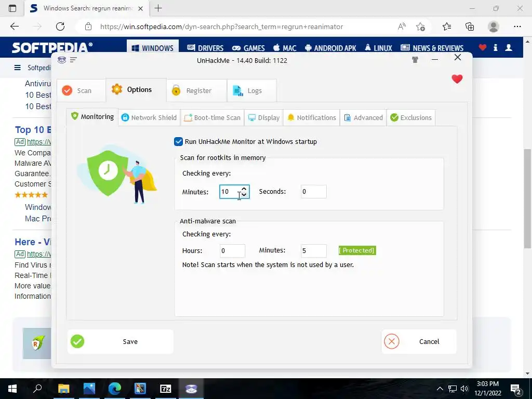Viewport: 532px width, 399px height.
Task: Toggle Run UnHackMe Monitor at Windows startup
Action: click(179, 141)
